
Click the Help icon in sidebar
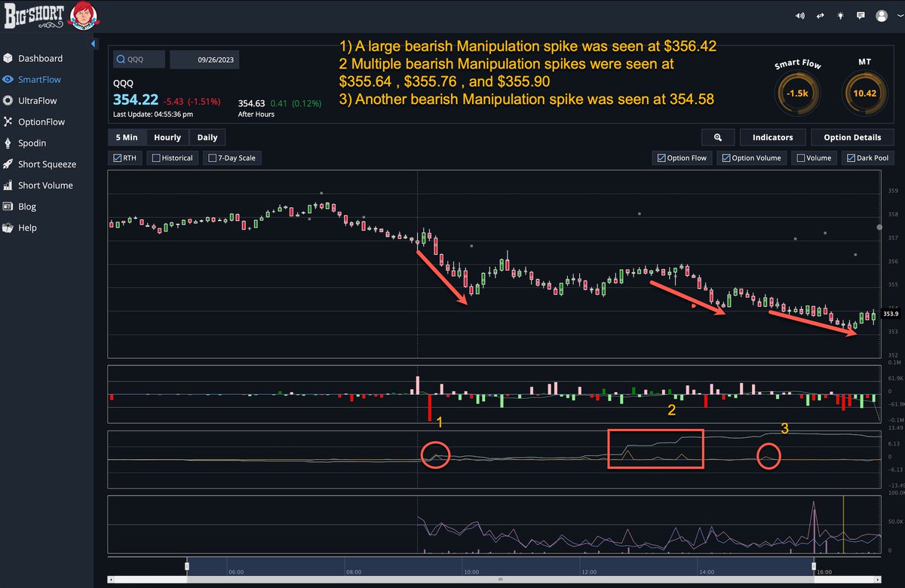pos(8,227)
